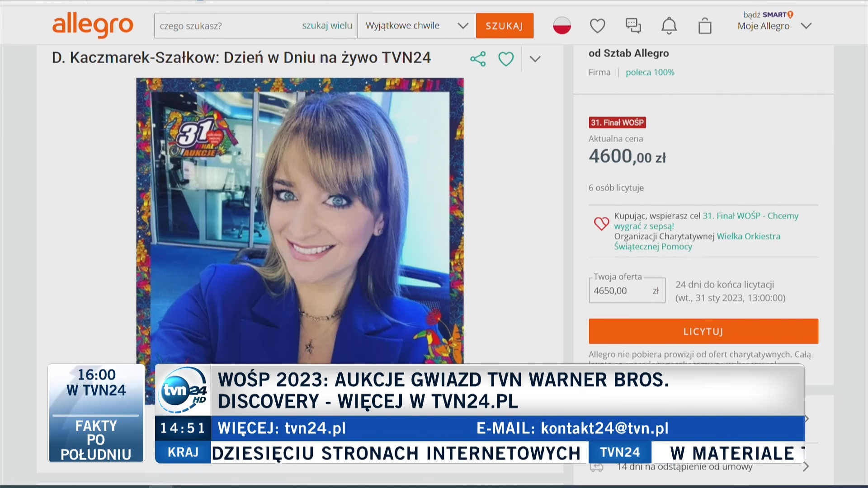
Task: Open the 'poleca 100%' seller rating link
Action: (650, 72)
